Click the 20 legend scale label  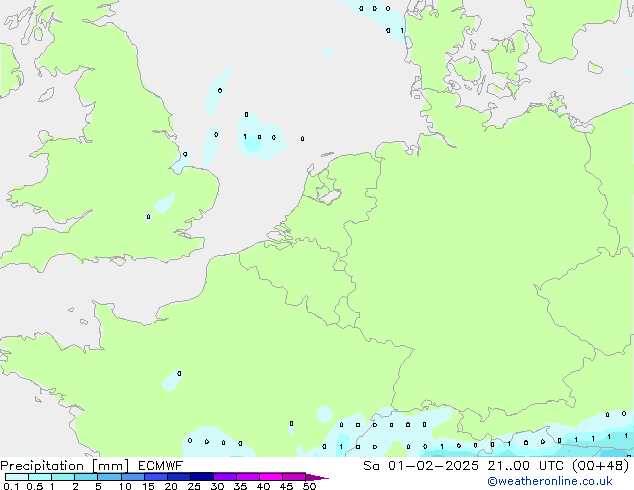pyautogui.click(x=171, y=486)
